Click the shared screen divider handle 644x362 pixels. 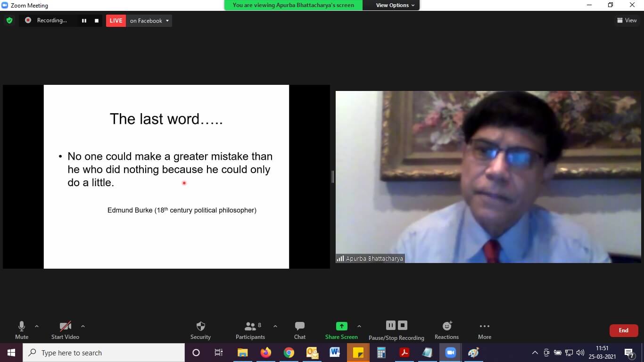point(333,177)
